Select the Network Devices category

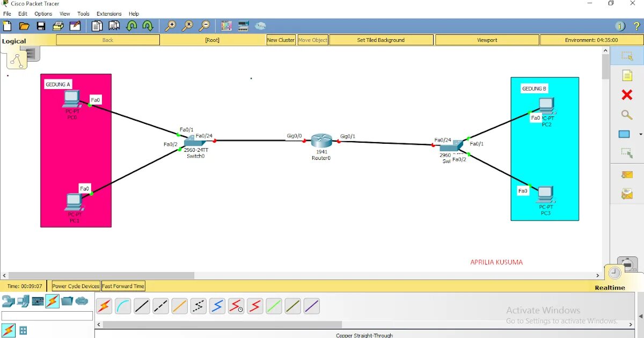8,301
